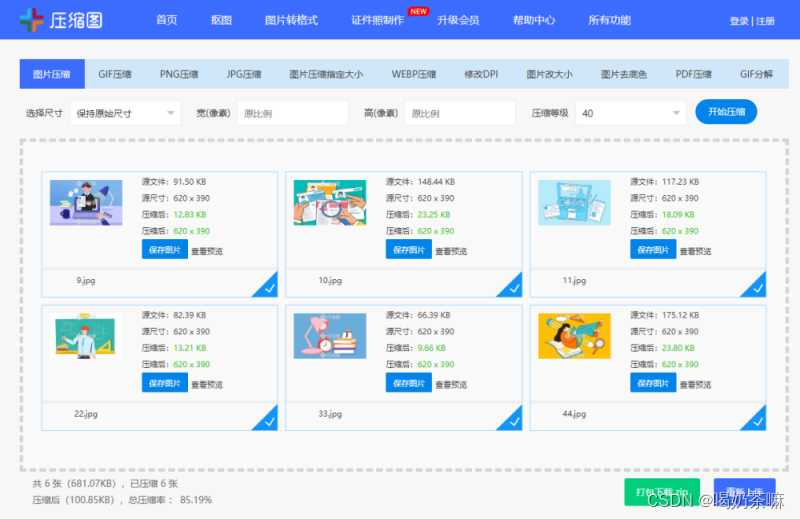This screenshot has height=519, width=800.
Task: Switch to 图片压缩指定大小 tab
Action: coord(327,74)
